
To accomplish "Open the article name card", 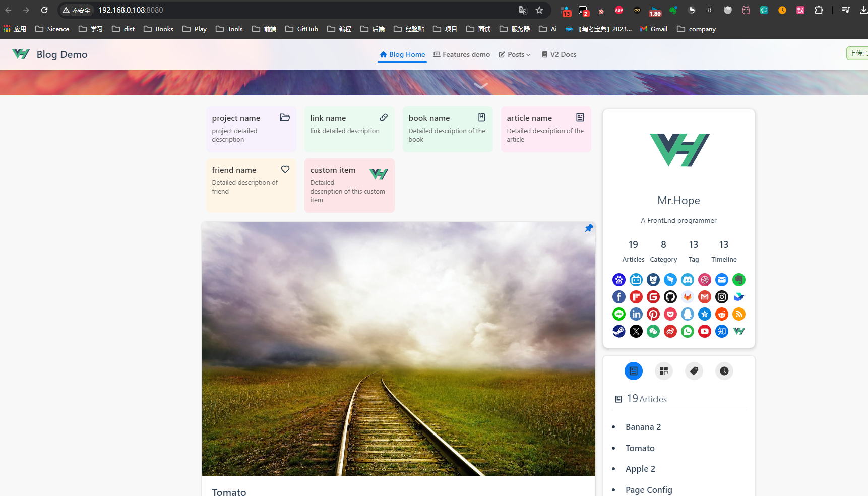I will point(546,129).
